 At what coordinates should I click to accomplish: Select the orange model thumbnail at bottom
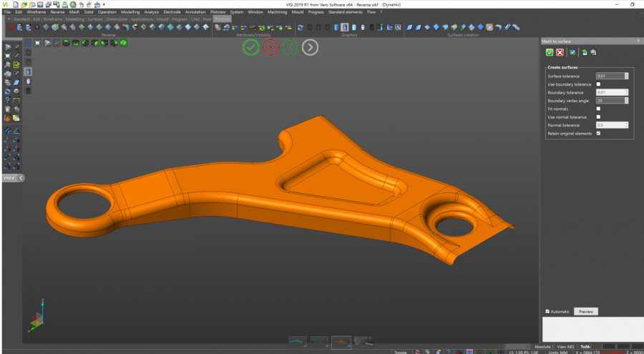[x=341, y=342]
